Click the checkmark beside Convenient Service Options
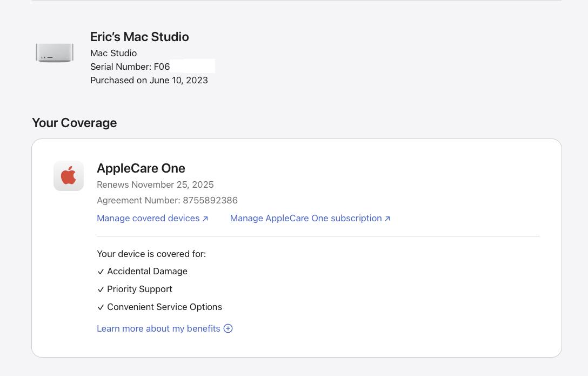 click(x=101, y=307)
